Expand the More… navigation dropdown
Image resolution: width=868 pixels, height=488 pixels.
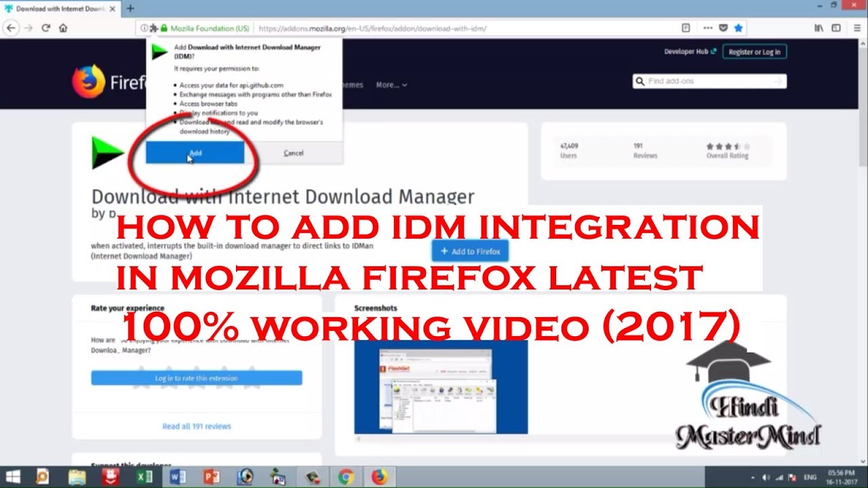(x=391, y=85)
